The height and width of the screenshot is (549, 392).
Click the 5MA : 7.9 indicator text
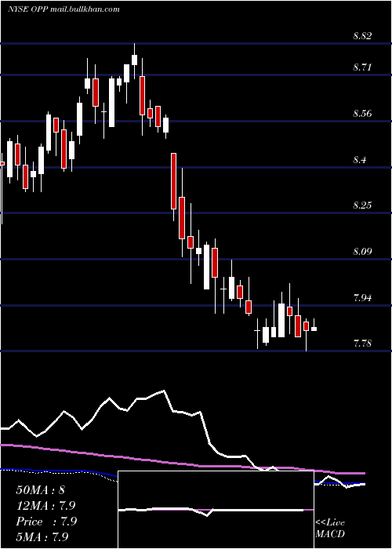tap(42, 536)
